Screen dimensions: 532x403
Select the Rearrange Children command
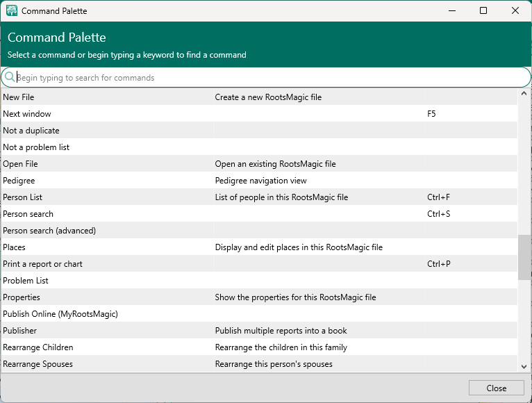[38, 347]
